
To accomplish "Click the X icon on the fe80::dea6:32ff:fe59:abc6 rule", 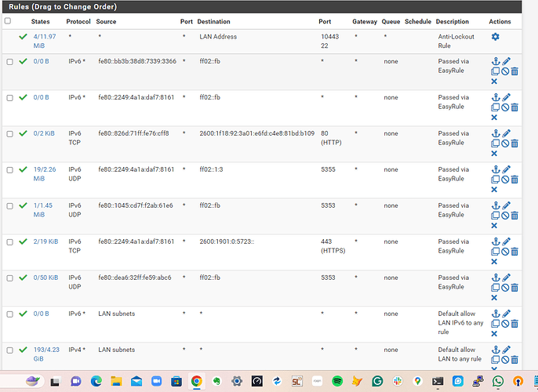I will pos(494,297).
